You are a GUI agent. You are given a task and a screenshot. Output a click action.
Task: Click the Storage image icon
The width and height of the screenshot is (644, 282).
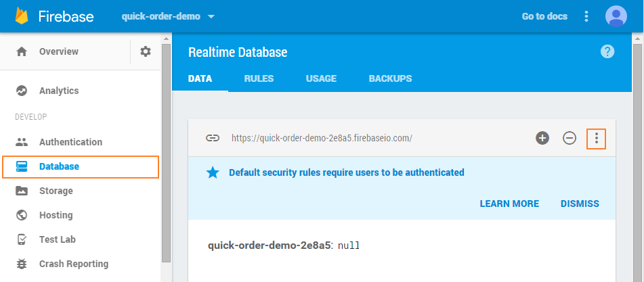(x=22, y=191)
